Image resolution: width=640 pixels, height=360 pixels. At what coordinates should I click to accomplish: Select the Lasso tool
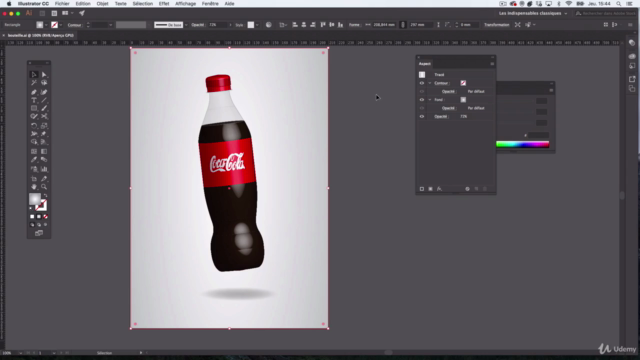pyautogui.click(x=44, y=83)
